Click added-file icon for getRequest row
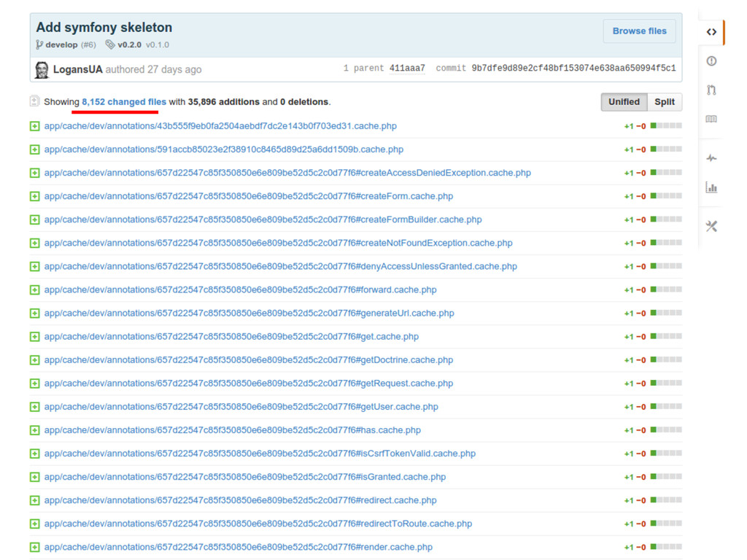This screenshot has height=560, width=747. (35, 384)
